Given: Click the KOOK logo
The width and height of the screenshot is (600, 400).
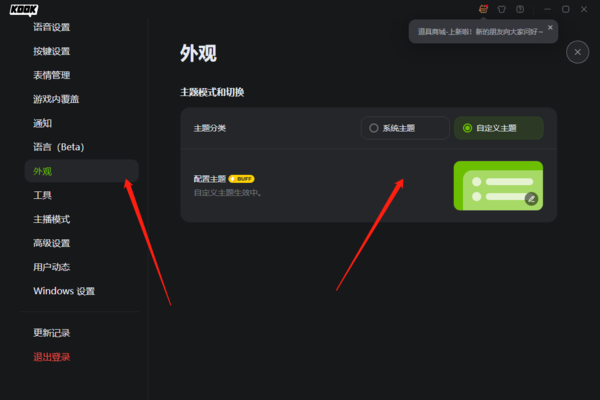Looking at the screenshot, I should click(x=24, y=10).
